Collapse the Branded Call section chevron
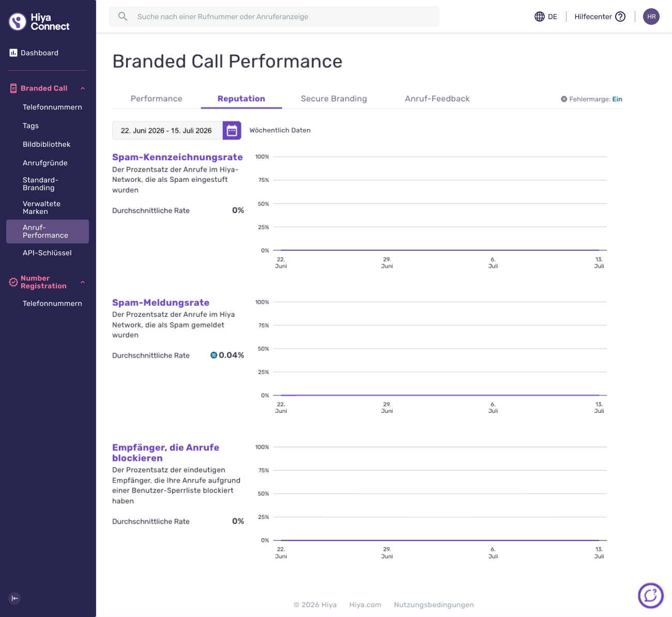672x617 pixels. coord(83,88)
